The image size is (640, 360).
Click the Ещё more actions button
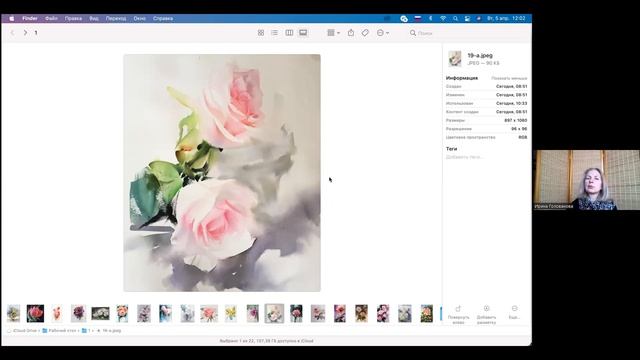514,312
